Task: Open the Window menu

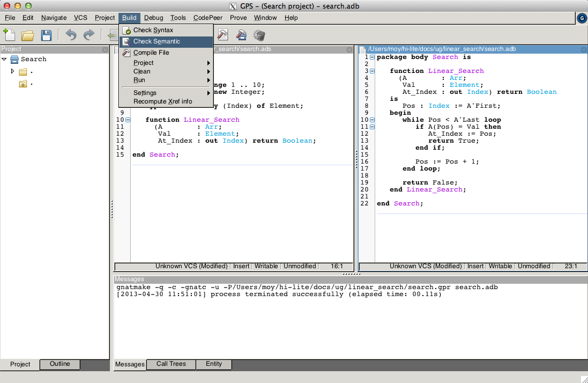Action: pos(265,18)
